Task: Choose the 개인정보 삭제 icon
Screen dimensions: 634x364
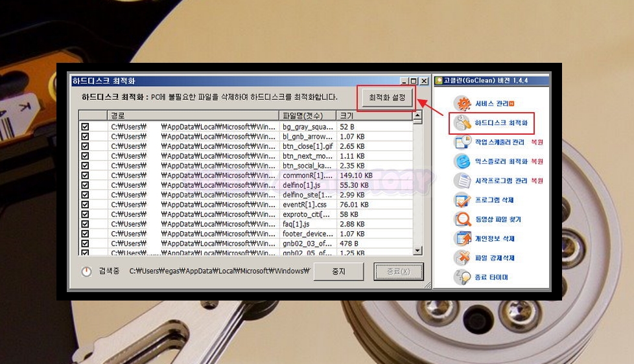Action: coord(462,239)
